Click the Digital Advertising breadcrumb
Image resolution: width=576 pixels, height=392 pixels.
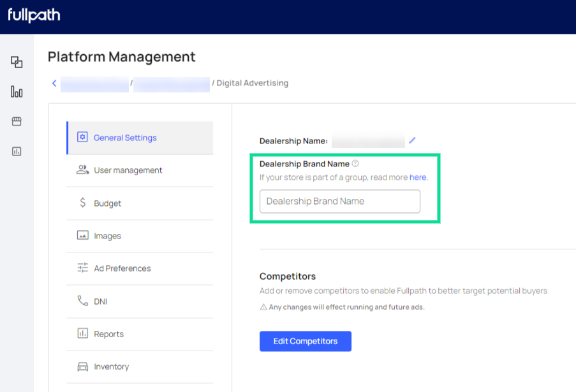click(x=252, y=83)
